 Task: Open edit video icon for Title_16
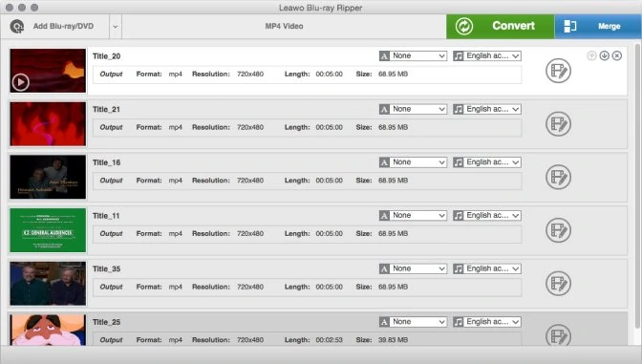point(558,177)
